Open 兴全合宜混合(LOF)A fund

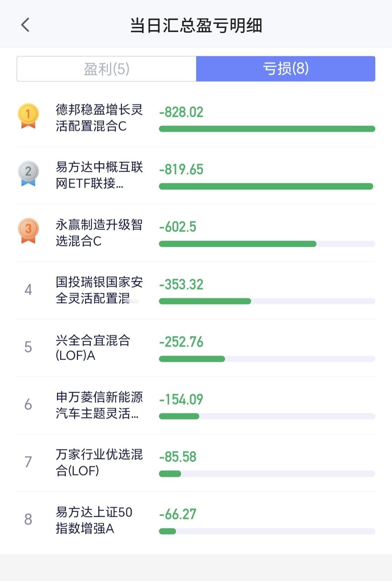196,348
